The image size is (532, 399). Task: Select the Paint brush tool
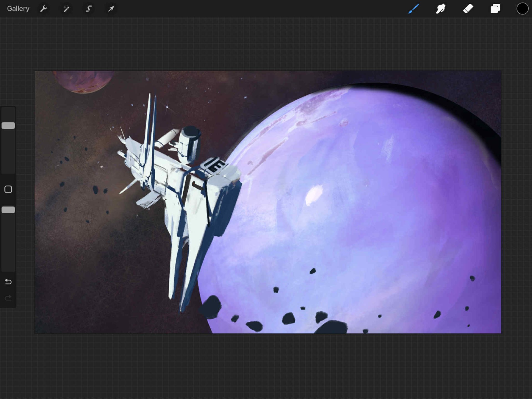coord(413,9)
